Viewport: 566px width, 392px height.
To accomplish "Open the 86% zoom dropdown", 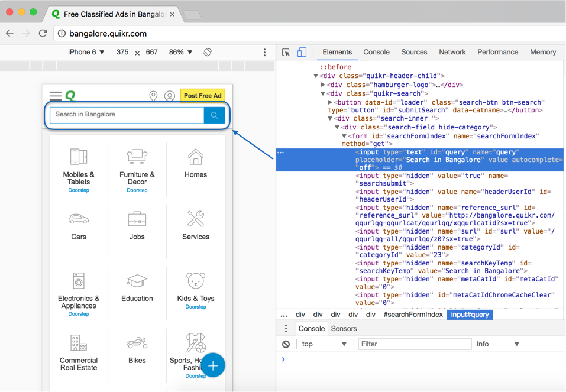I will (180, 53).
